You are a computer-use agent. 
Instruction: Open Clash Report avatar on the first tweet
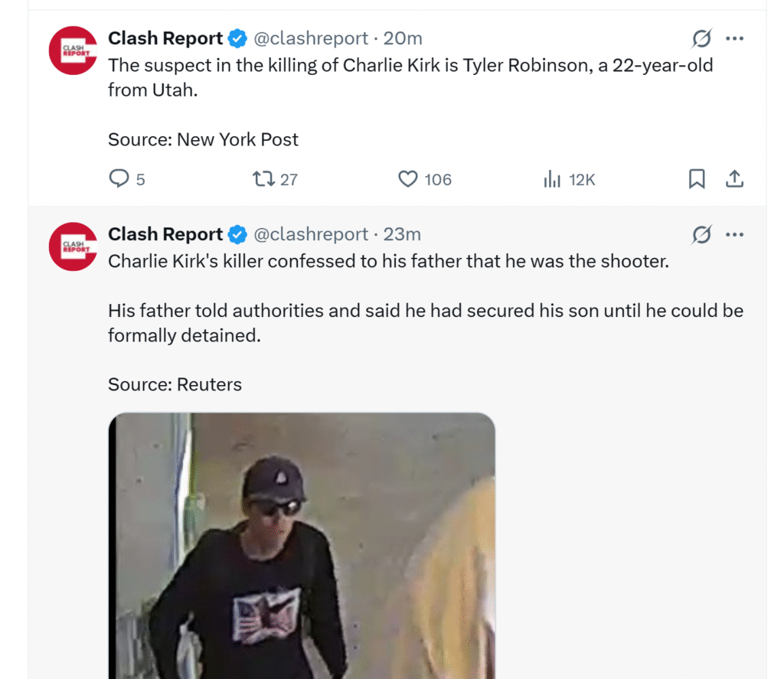coord(73,51)
